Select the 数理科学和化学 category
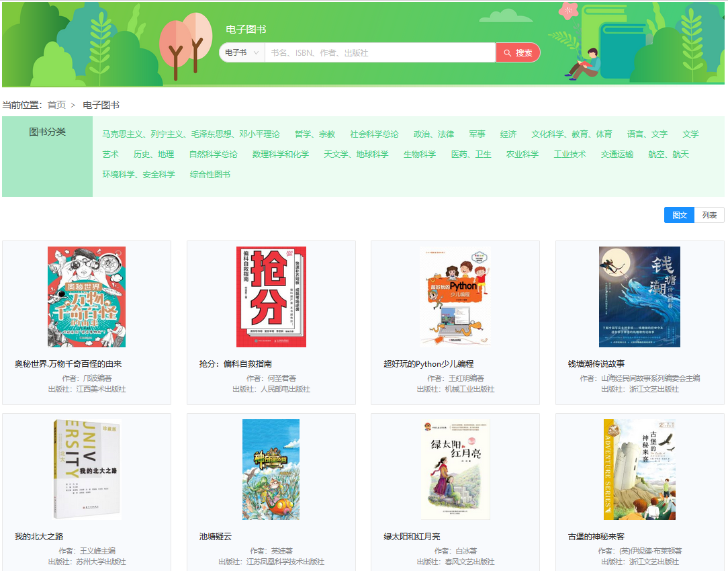 (281, 154)
